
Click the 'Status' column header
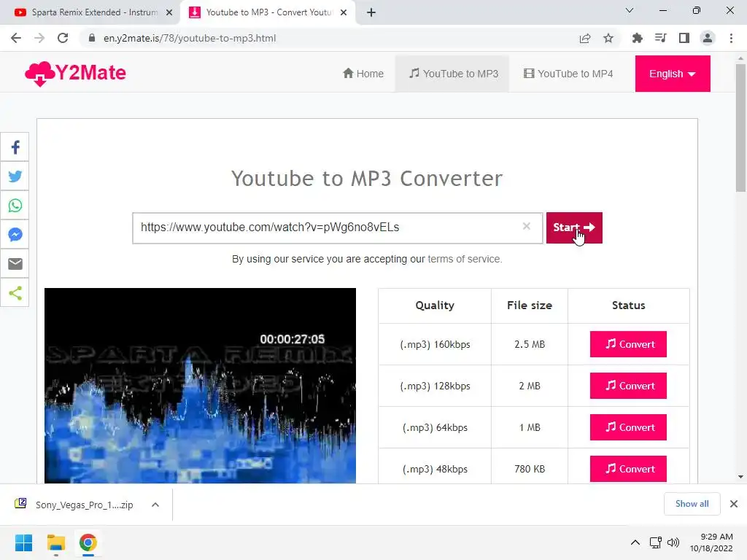pyautogui.click(x=628, y=306)
